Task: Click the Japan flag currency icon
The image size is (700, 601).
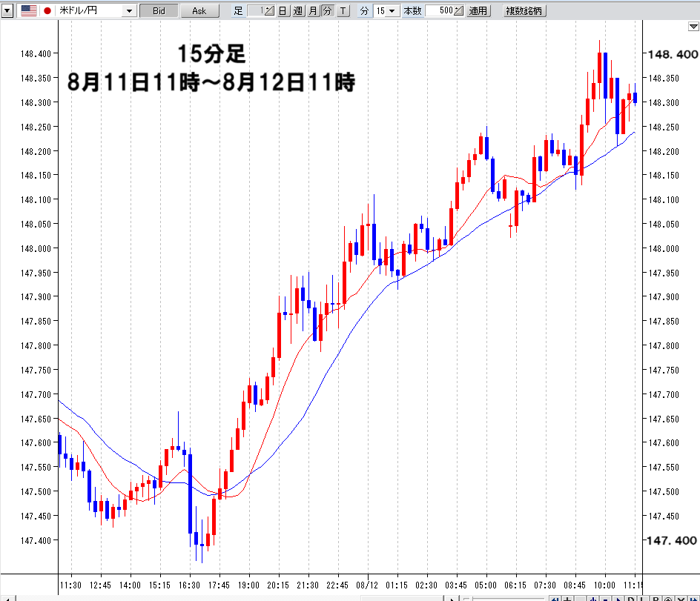Action: [48, 10]
